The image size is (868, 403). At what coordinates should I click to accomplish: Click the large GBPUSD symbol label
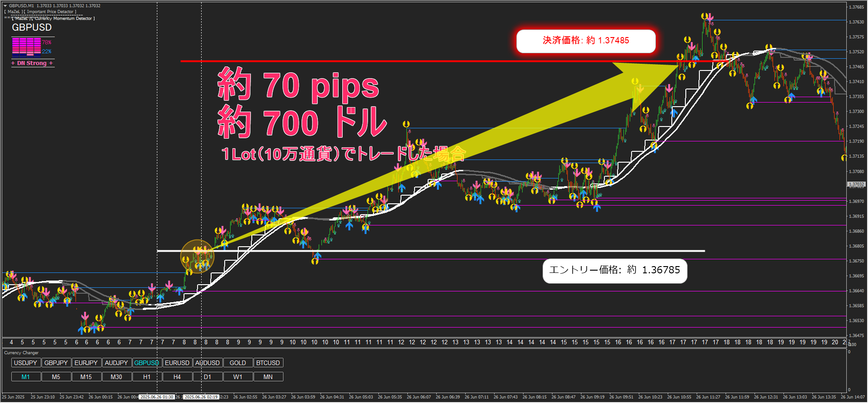[x=32, y=28]
